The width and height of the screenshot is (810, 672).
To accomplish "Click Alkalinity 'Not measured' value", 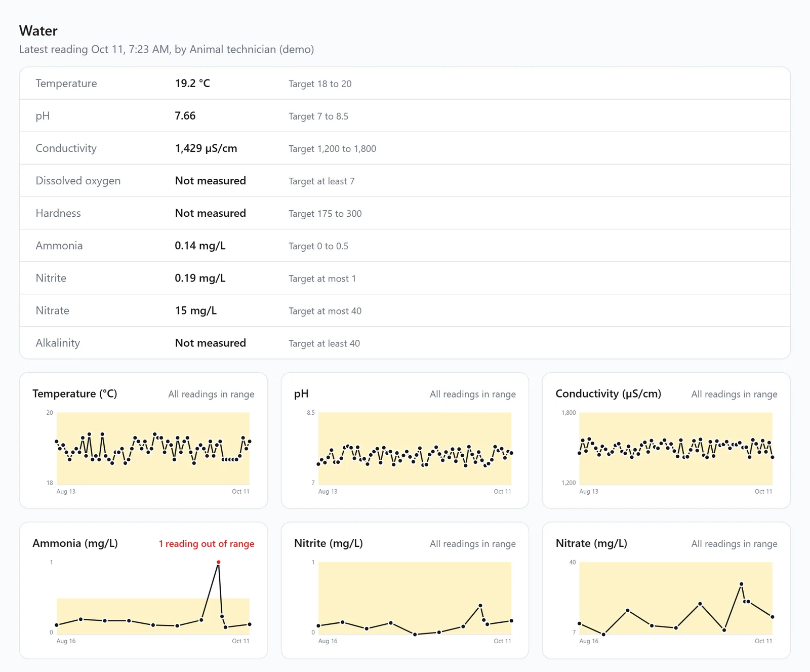I will 211,343.
